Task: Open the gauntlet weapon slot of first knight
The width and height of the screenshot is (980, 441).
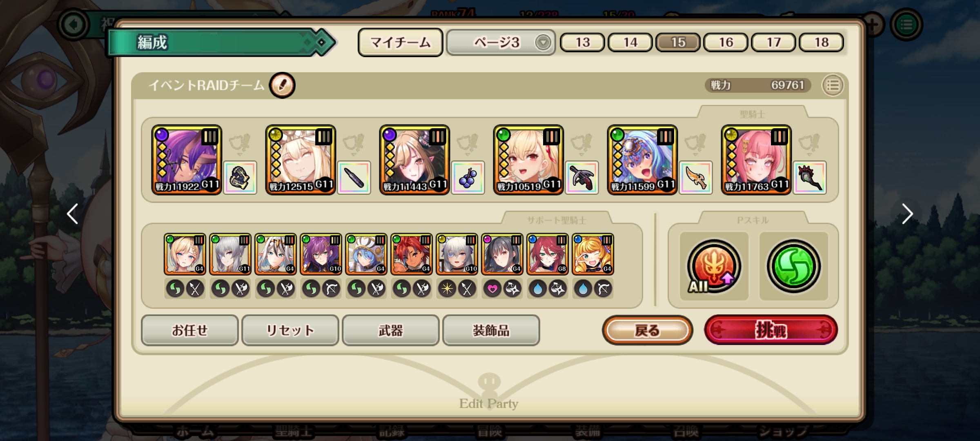Action: [240, 178]
